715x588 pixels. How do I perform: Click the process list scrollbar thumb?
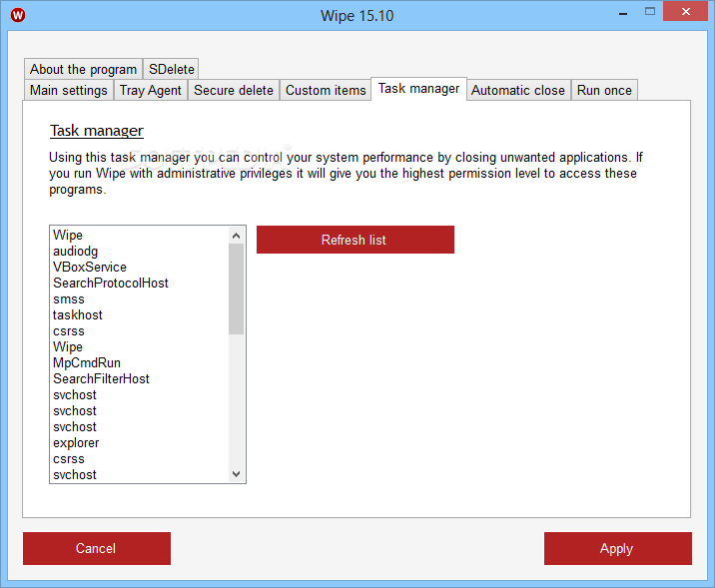pos(237,289)
